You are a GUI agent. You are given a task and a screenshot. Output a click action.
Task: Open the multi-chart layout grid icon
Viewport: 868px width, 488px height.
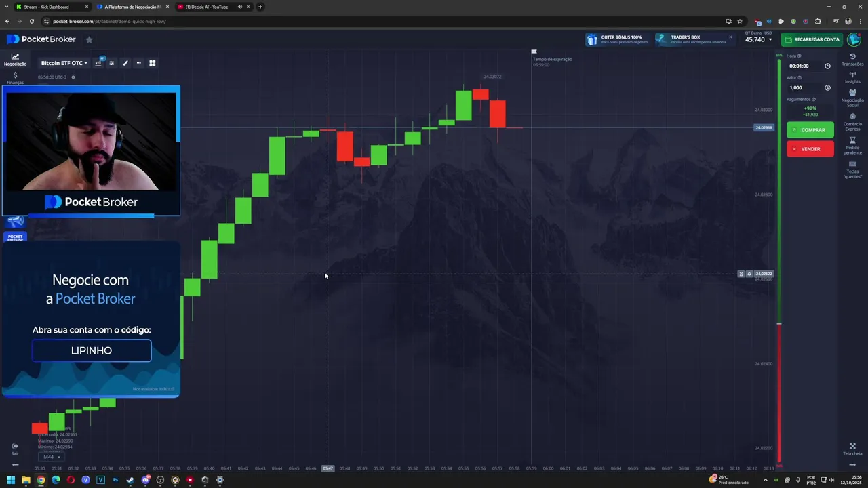coord(152,63)
